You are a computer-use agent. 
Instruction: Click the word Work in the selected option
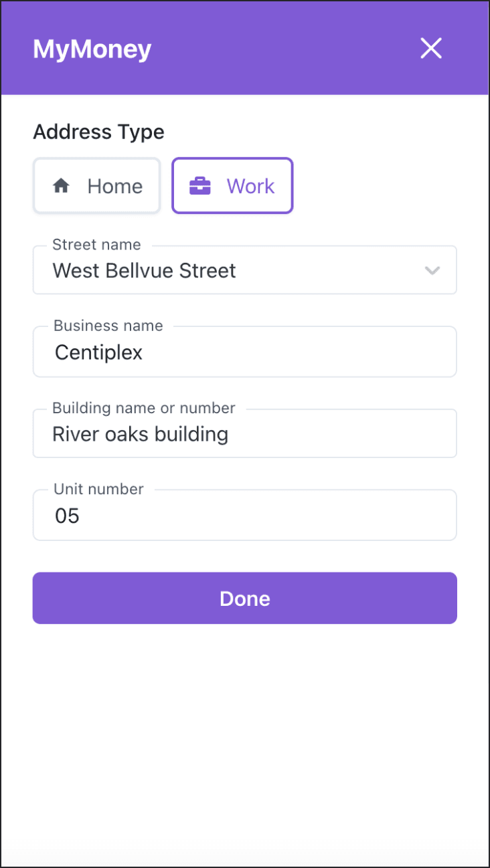coord(250,186)
